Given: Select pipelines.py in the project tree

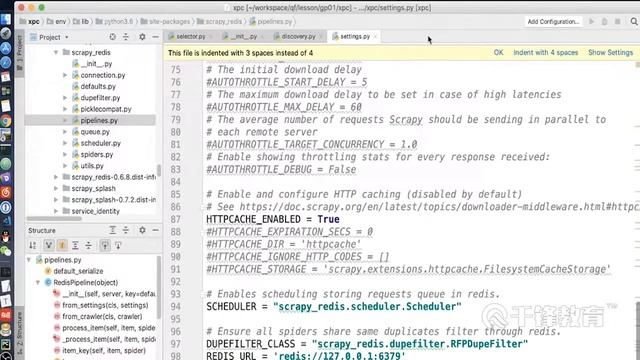Looking at the screenshot, I should pos(99,120).
